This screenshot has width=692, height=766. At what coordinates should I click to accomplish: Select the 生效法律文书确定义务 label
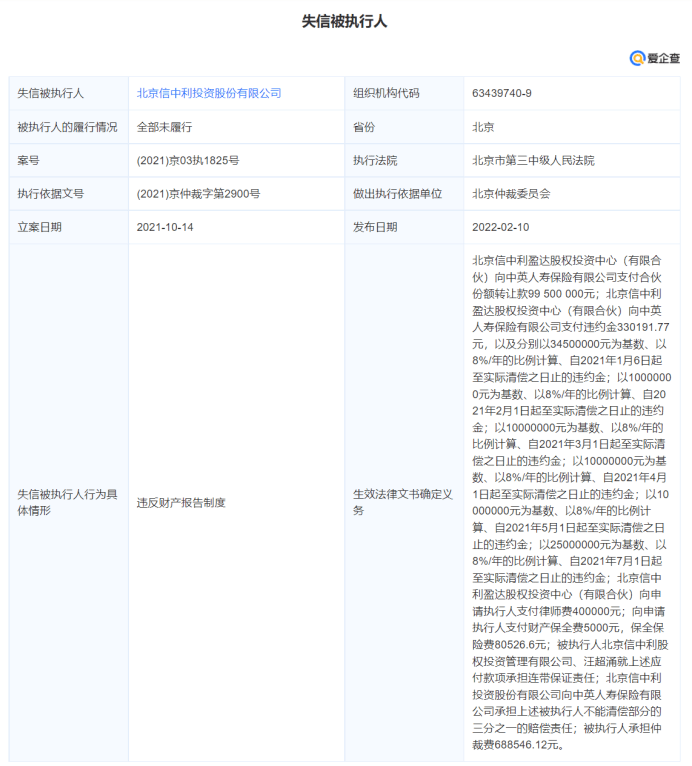(403, 502)
